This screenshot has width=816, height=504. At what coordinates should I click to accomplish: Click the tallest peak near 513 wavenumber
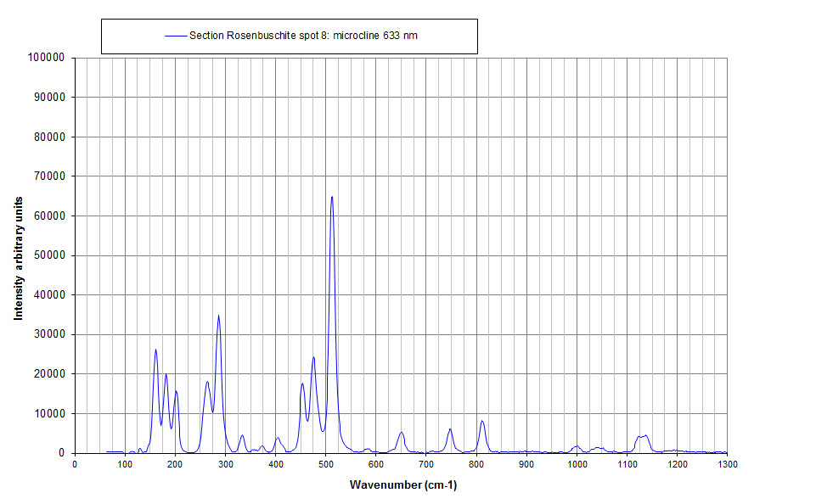pyautogui.click(x=332, y=197)
